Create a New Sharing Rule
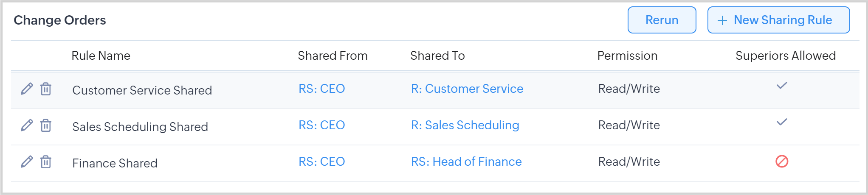 tap(778, 20)
